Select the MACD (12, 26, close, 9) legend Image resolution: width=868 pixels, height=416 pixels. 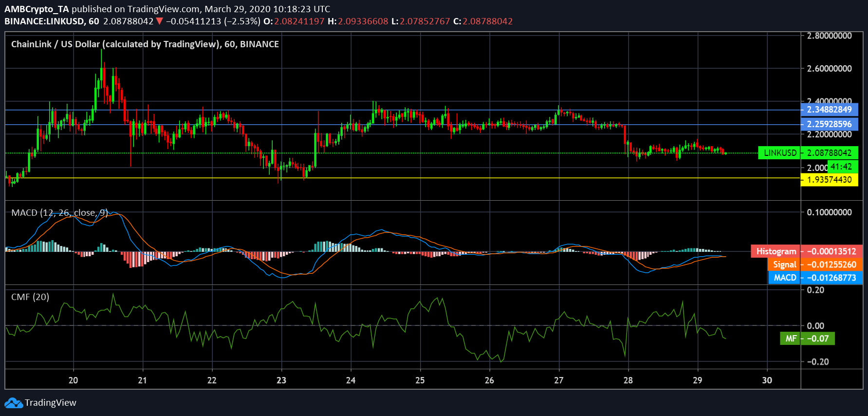click(59, 212)
